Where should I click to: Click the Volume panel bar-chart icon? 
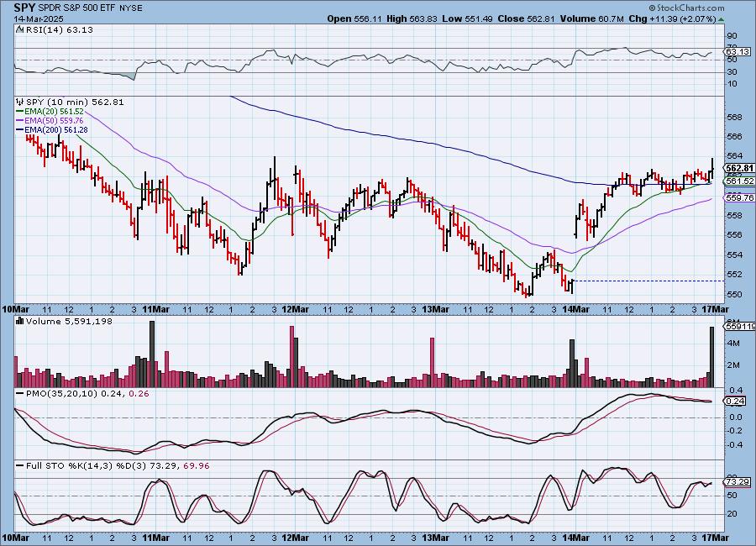[x=20, y=321]
